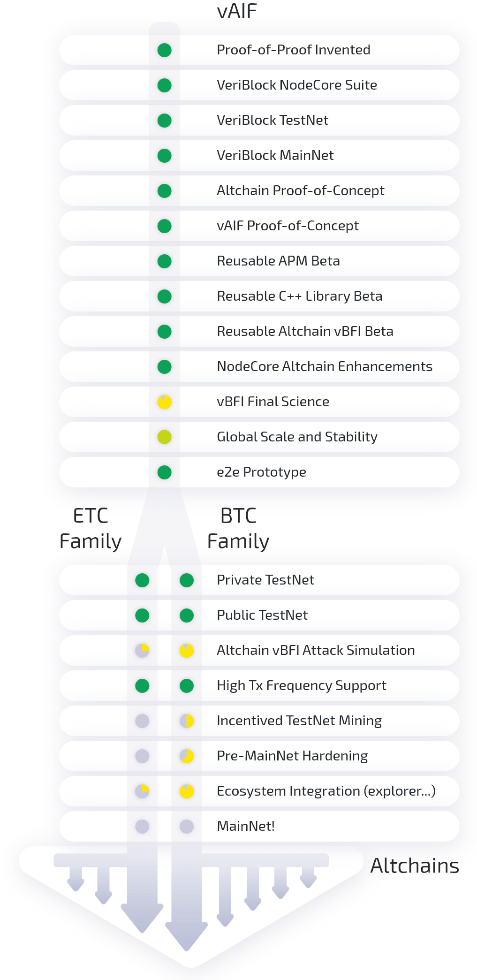Click the BTC Family heading
477x980 pixels.
[x=238, y=529]
